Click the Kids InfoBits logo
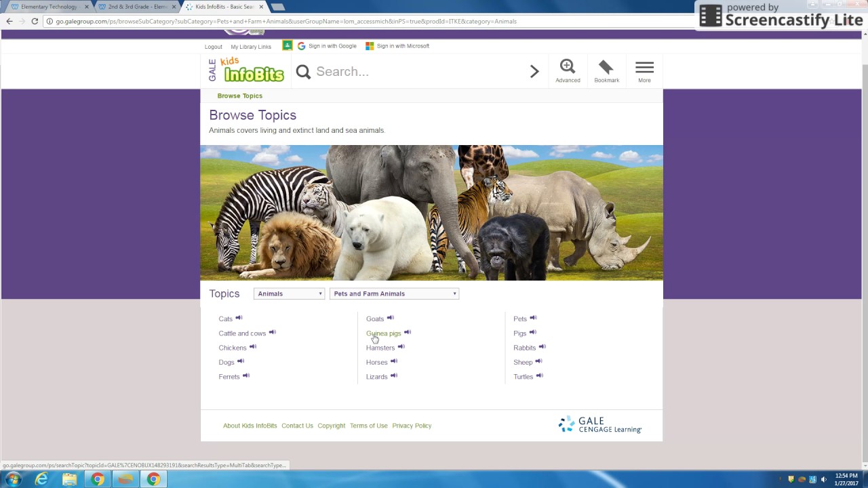Screen dimensions: 868x488 click(246, 70)
